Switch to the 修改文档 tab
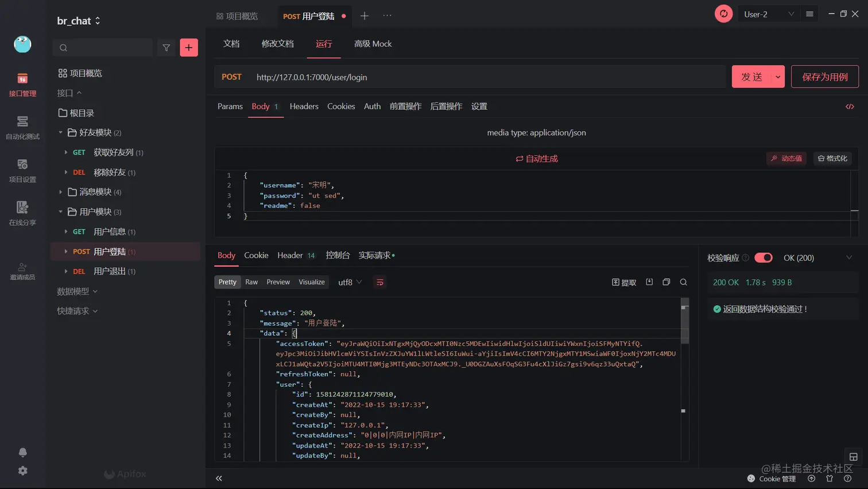868x489 pixels. coord(278,44)
